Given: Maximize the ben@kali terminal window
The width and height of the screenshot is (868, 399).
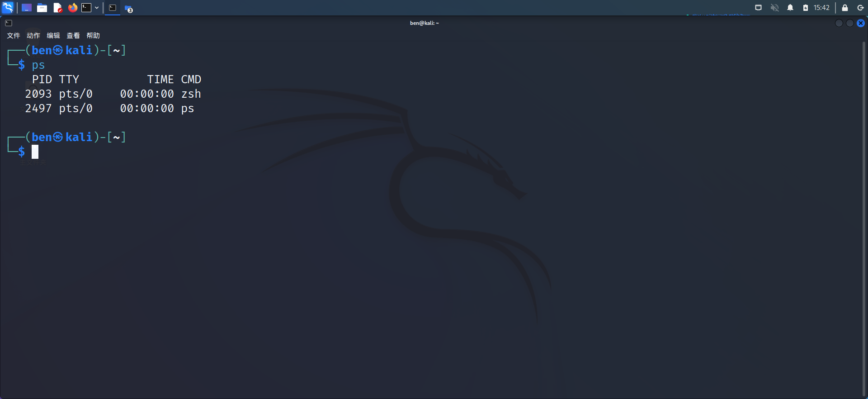Looking at the screenshot, I should [x=850, y=23].
